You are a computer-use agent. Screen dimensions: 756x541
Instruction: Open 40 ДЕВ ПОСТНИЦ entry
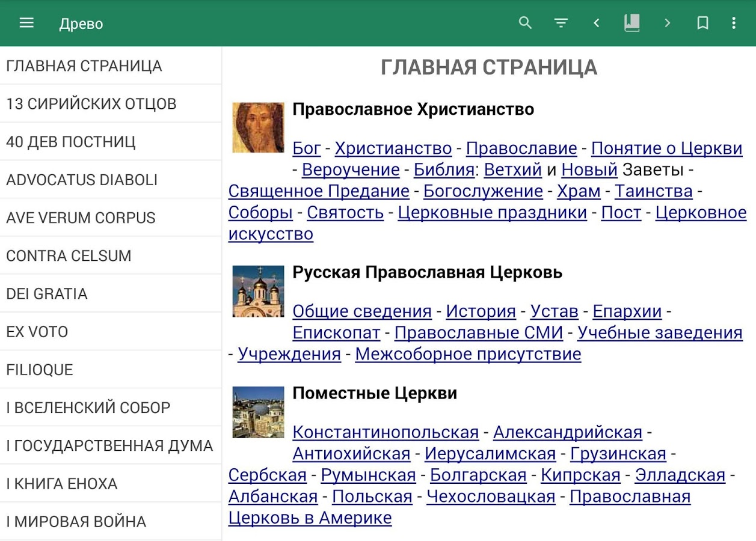[111, 141]
